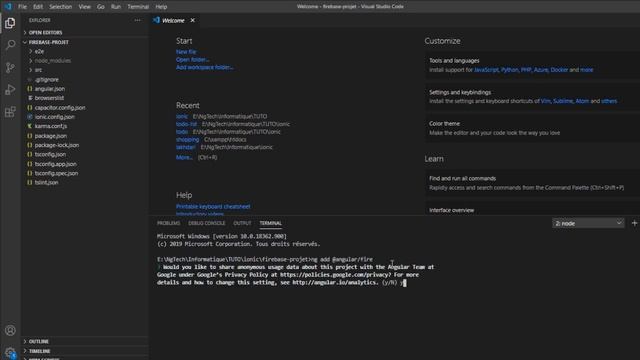Switch to the PROBLEMS panel tab

coord(169,223)
